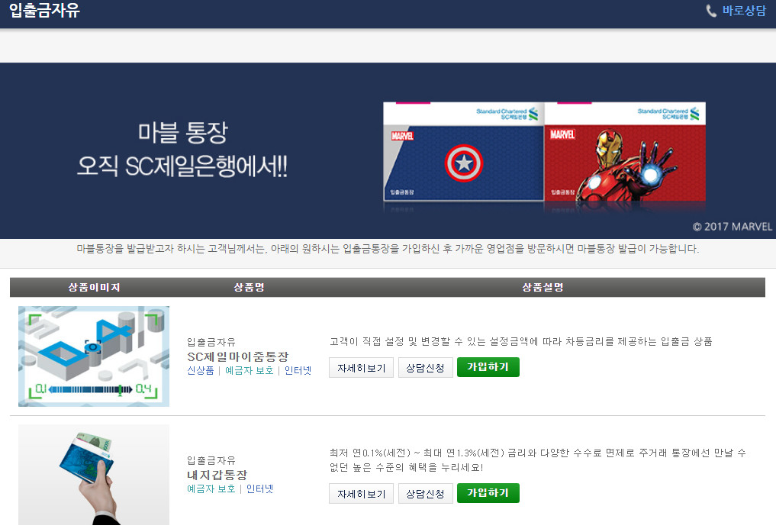This screenshot has width=776, height=532.
Task: Click the SC제일마이줌통장 description text
Action: pyautogui.click(x=521, y=341)
